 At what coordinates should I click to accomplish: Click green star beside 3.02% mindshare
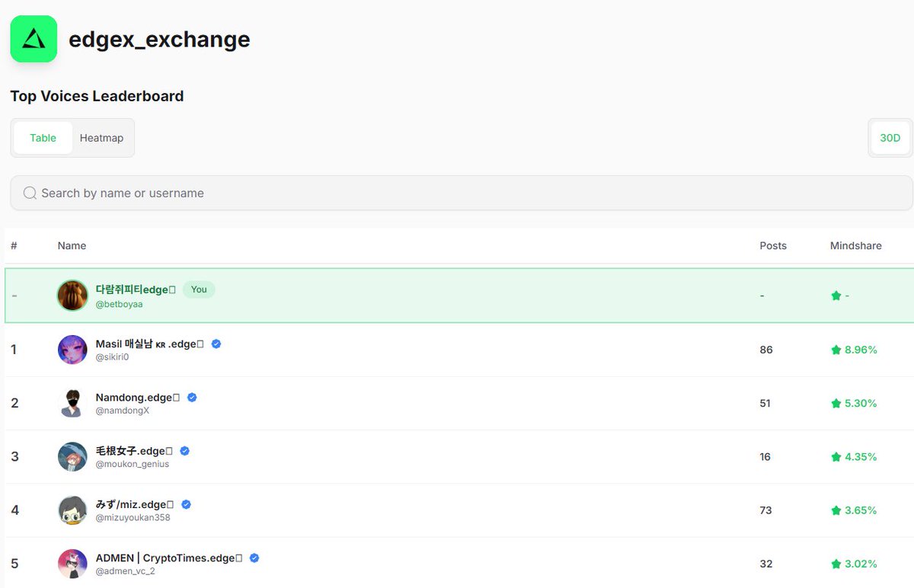click(x=836, y=564)
